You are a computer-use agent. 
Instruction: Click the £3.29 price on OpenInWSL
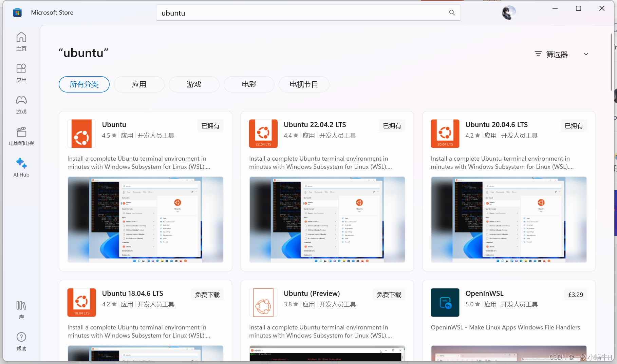[576, 295]
